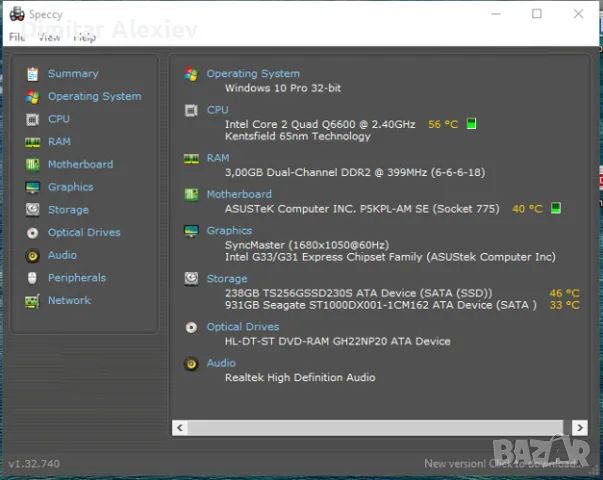The width and height of the screenshot is (603, 480).
Task: Click the green motherboard temperature indicator icon
Action: pyautogui.click(x=556, y=208)
